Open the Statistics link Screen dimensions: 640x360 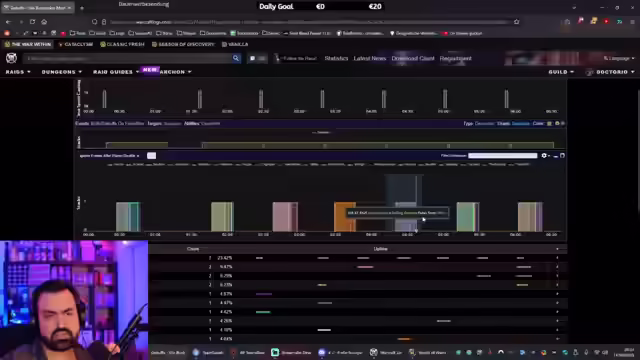(x=336, y=58)
